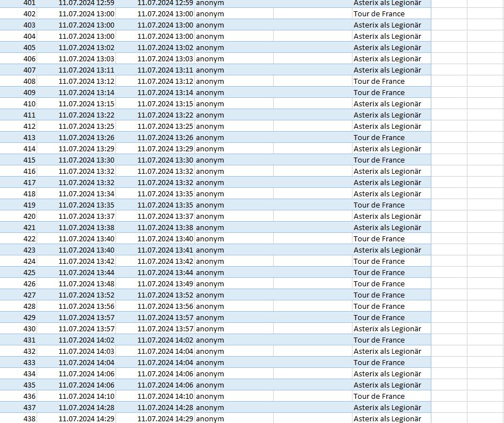Click anonym cell in row 403

[210, 25]
